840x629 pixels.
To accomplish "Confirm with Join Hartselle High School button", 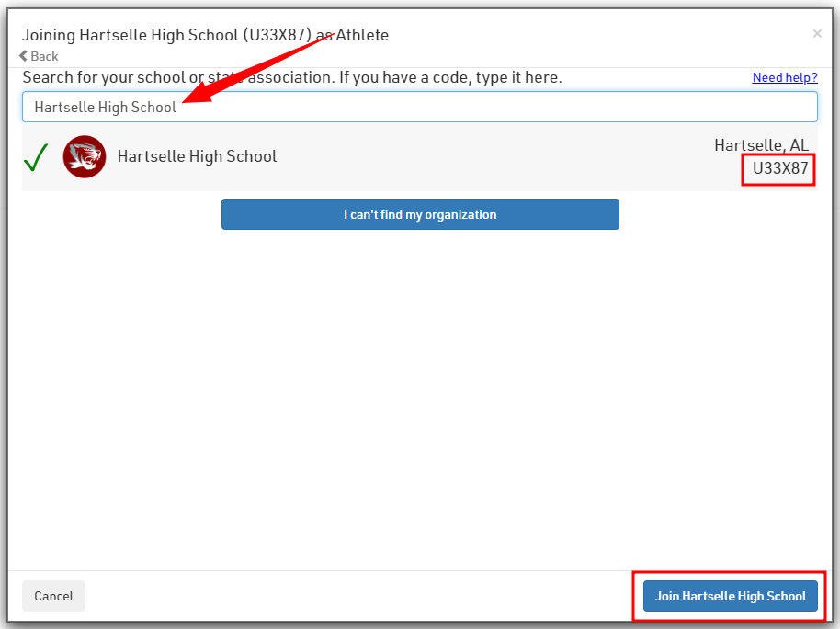I will tap(730, 596).
